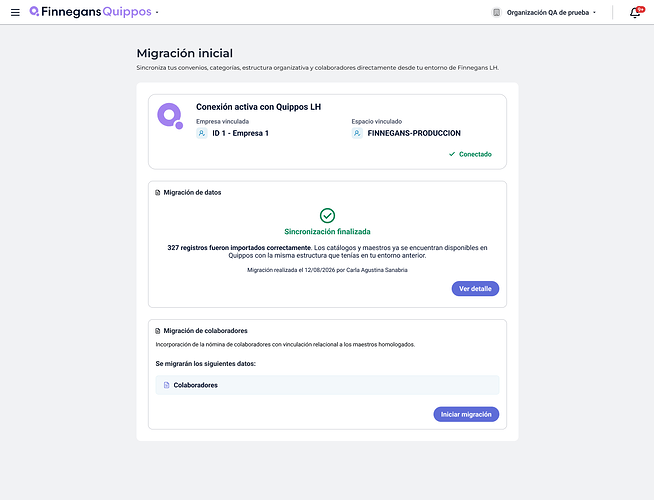Click the Empresa vinculada label
This screenshot has height=500, width=654.
pyautogui.click(x=223, y=122)
